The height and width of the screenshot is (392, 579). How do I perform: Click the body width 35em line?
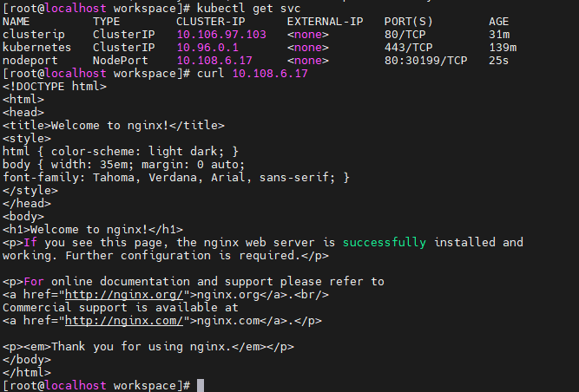pyautogui.click(x=124, y=165)
